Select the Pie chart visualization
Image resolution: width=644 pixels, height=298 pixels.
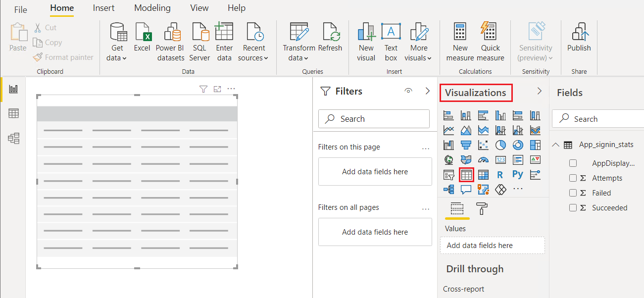(x=500, y=145)
